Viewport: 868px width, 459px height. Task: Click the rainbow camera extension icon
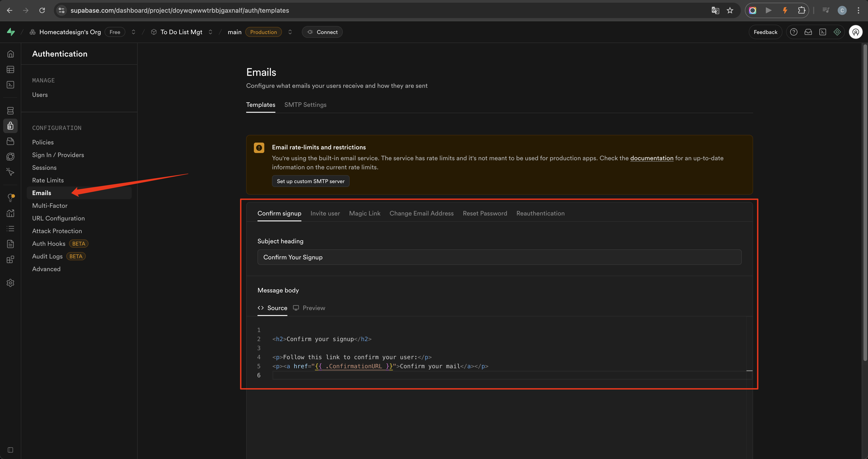click(752, 10)
